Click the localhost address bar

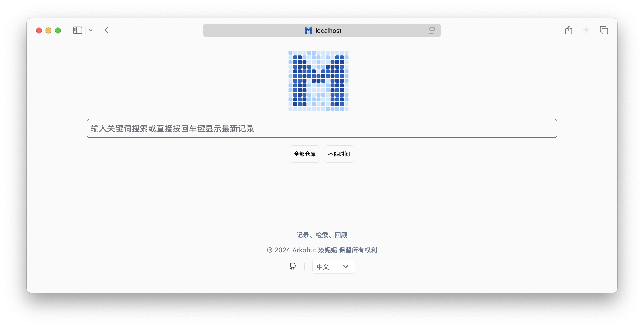pyautogui.click(x=322, y=31)
